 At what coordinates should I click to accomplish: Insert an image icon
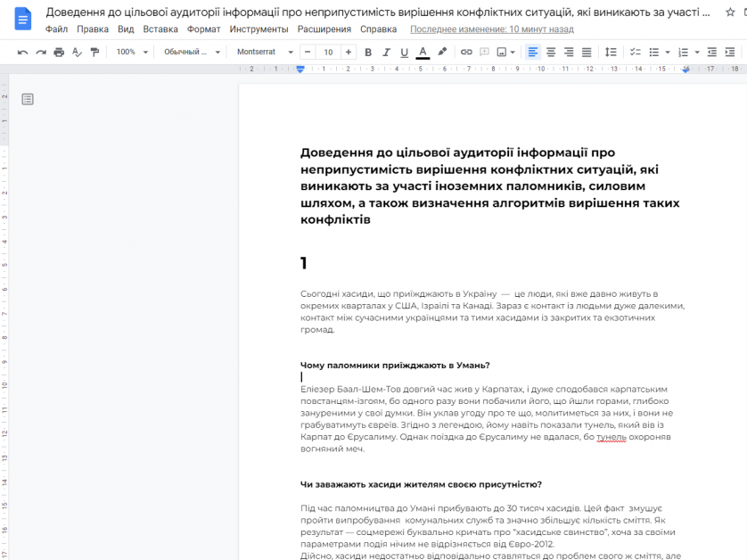pyautogui.click(x=502, y=52)
